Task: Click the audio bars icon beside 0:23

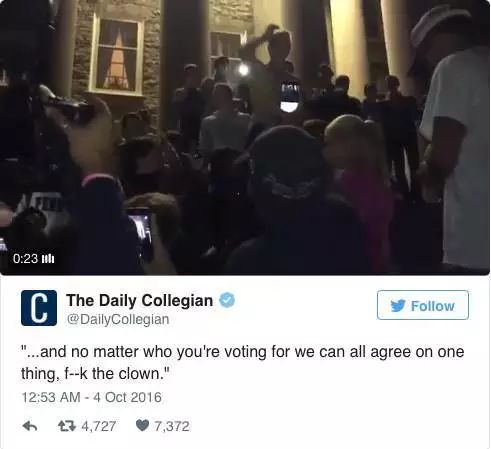Action: coord(48,259)
